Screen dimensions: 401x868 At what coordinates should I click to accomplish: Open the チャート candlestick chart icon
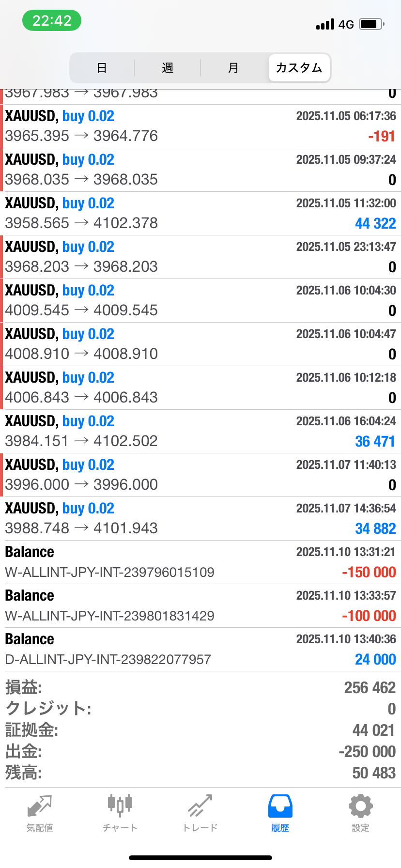point(120,806)
